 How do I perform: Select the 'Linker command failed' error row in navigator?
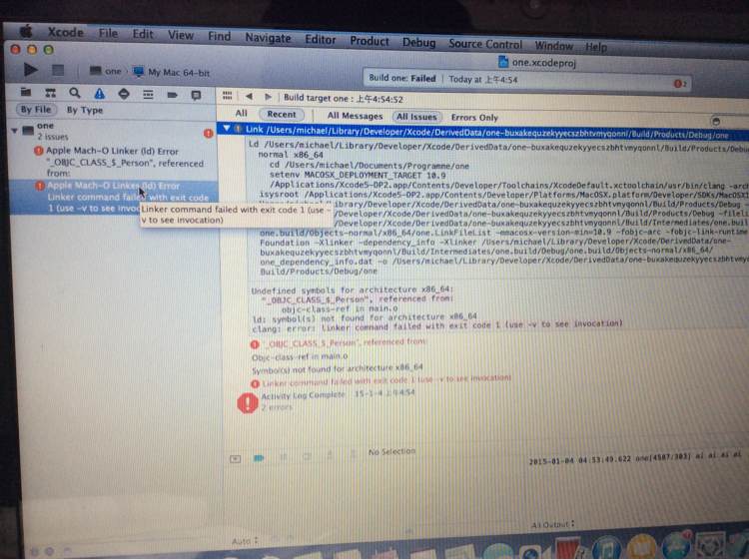[x=114, y=197]
